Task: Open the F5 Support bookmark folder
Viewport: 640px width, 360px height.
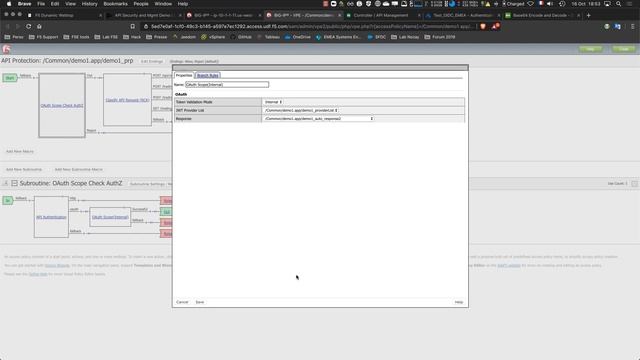Action: 44,37
